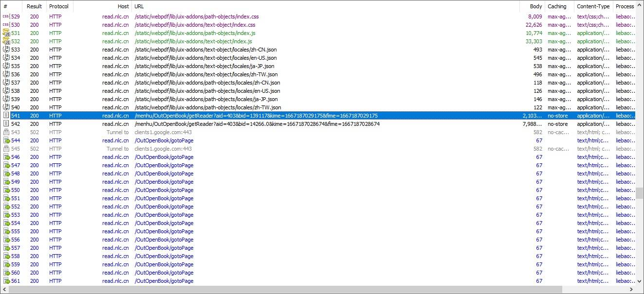This screenshot has height=294, width=644.
Task: Sort by the Protocol column header
Action: tap(59, 6)
